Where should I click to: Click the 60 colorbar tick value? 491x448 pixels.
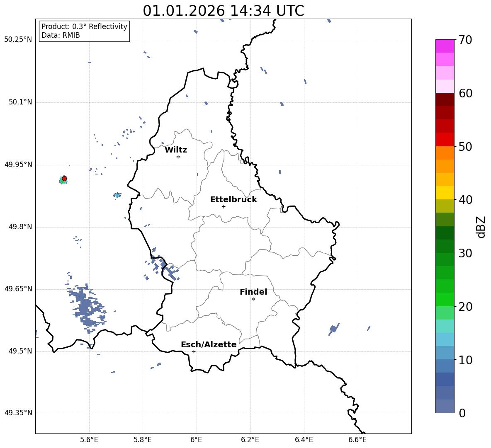click(465, 93)
